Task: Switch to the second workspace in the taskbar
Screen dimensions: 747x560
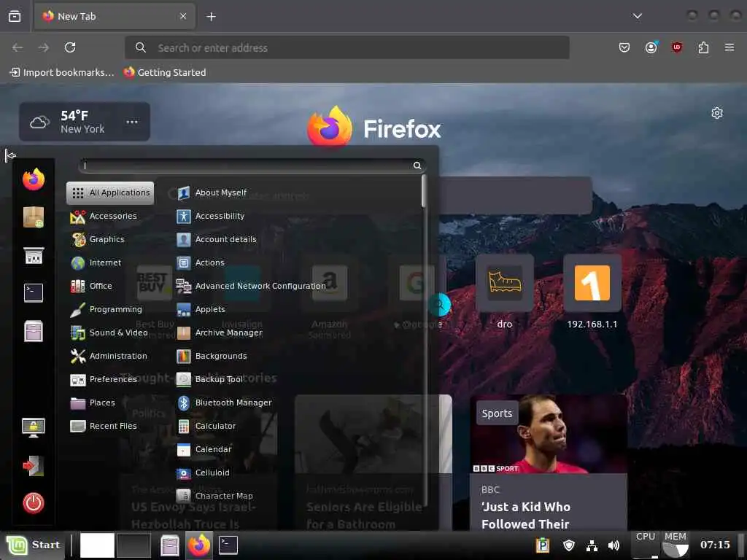Action: pyautogui.click(x=134, y=545)
